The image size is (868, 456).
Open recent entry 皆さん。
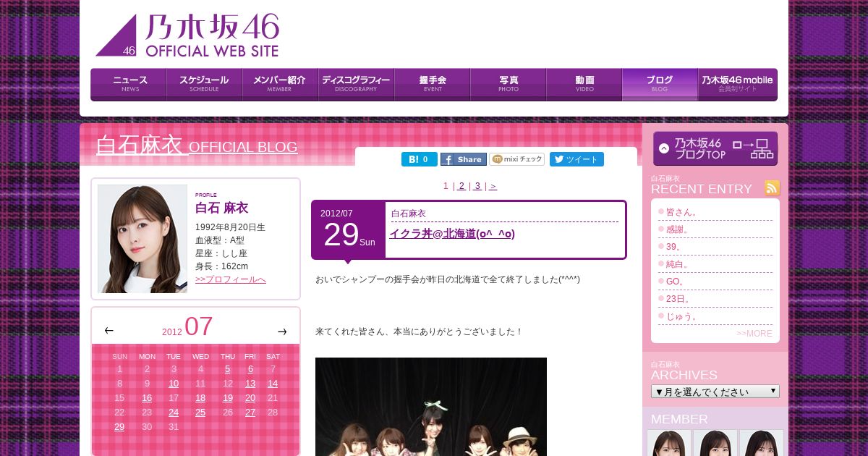pyautogui.click(x=682, y=212)
